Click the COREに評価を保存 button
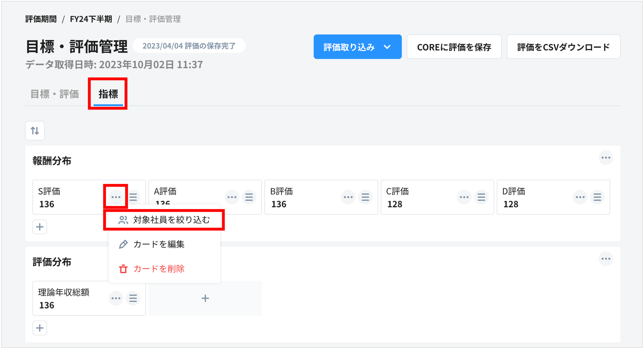Image resolution: width=644 pixels, height=348 pixels. (454, 47)
